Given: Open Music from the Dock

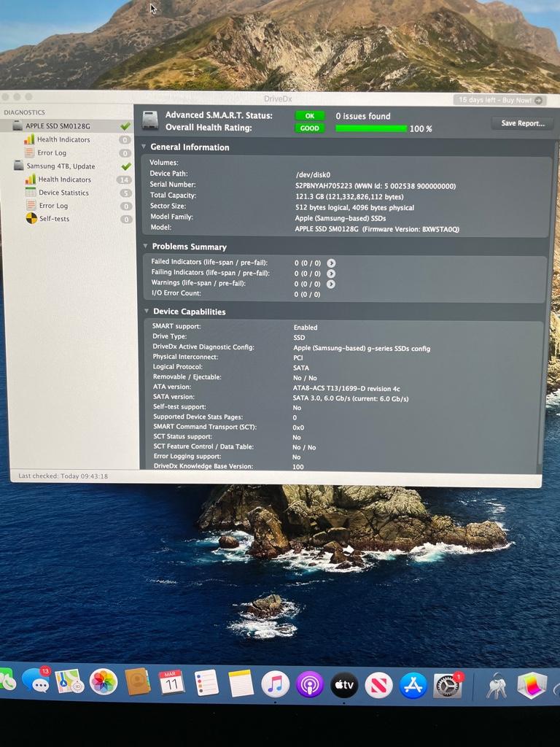Looking at the screenshot, I should [275, 684].
